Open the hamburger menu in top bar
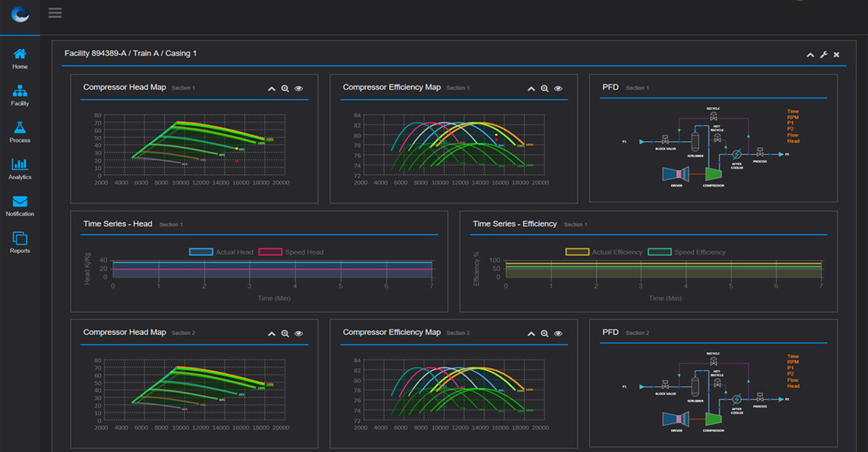The height and width of the screenshot is (452, 868). [55, 13]
